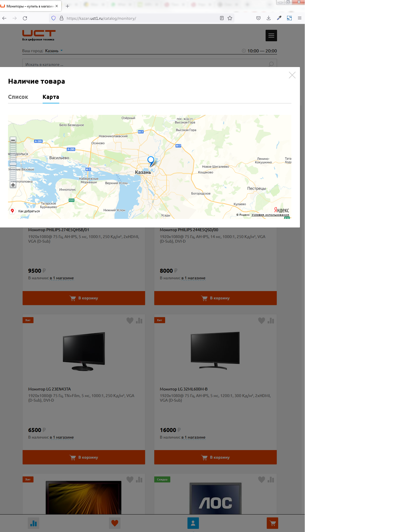Bookmark this page with star
The image size is (417, 532).
(230, 18)
